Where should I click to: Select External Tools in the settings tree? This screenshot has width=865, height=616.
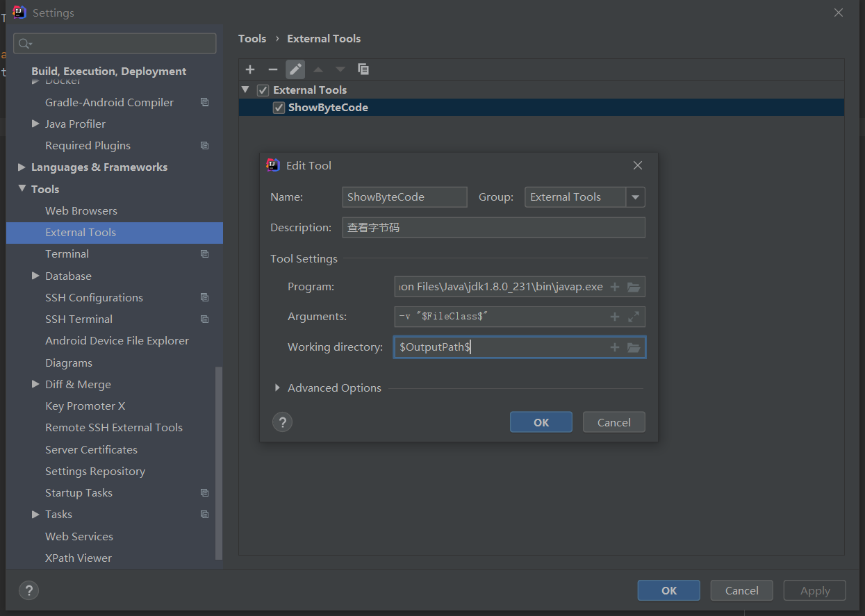(115, 233)
